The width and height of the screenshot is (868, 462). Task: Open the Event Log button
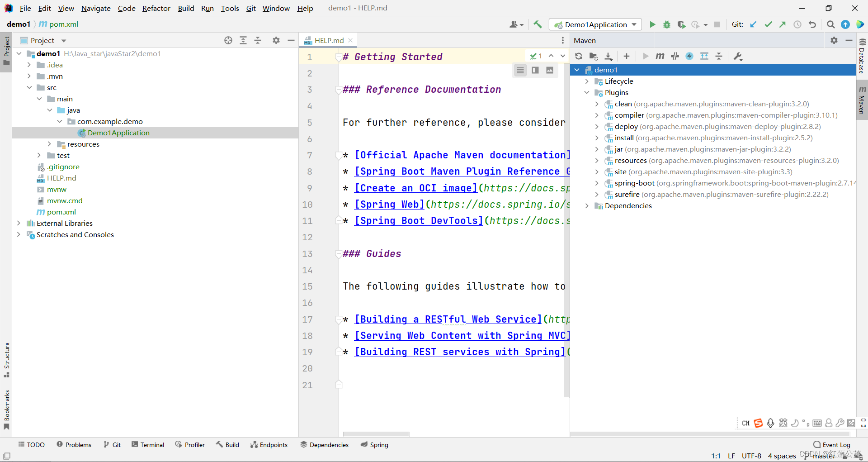click(832, 445)
